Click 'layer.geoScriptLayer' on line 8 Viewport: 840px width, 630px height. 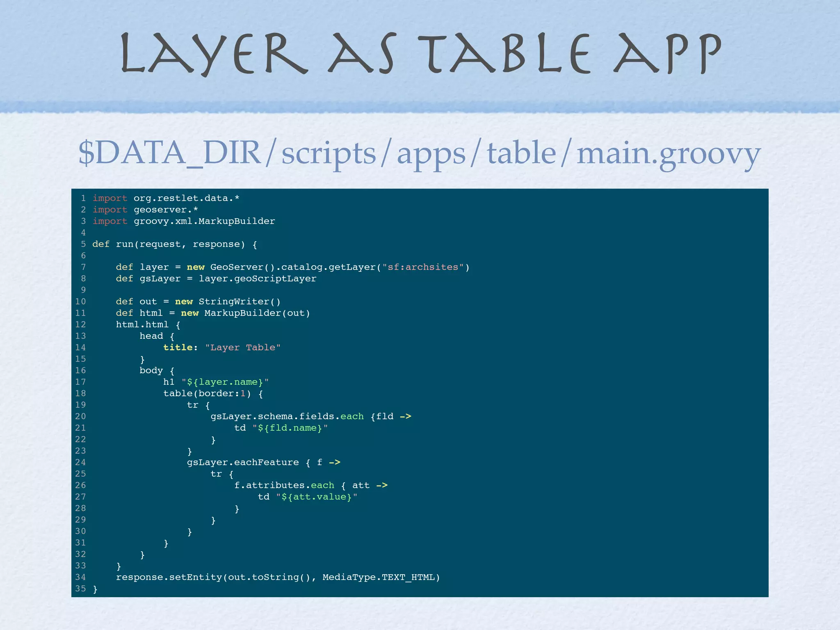click(x=258, y=279)
